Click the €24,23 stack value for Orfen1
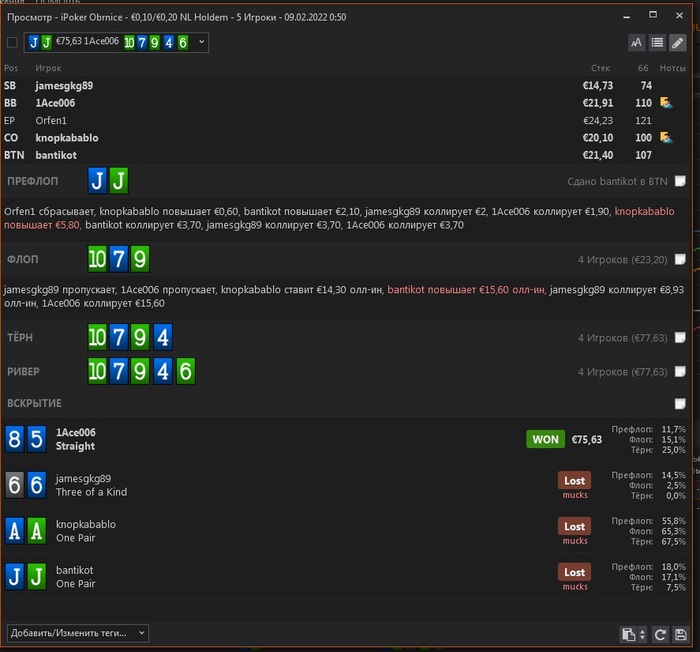 (x=598, y=121)
